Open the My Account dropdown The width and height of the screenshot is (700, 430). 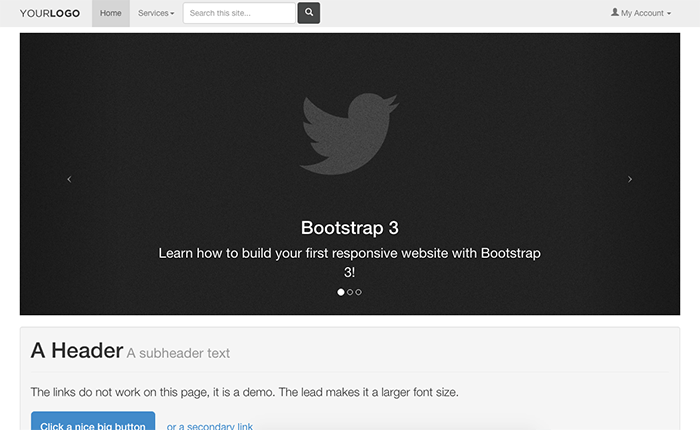coord(641,13)
